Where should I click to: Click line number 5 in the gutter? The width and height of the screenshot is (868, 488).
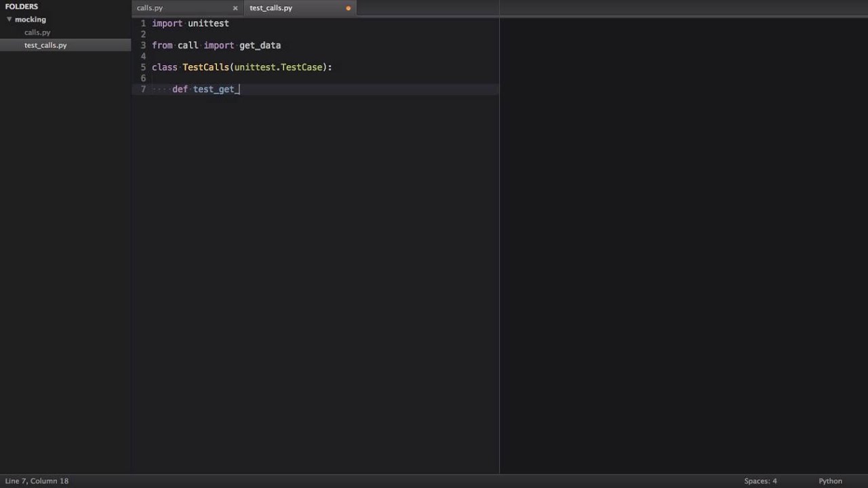[x=143, y=67]
